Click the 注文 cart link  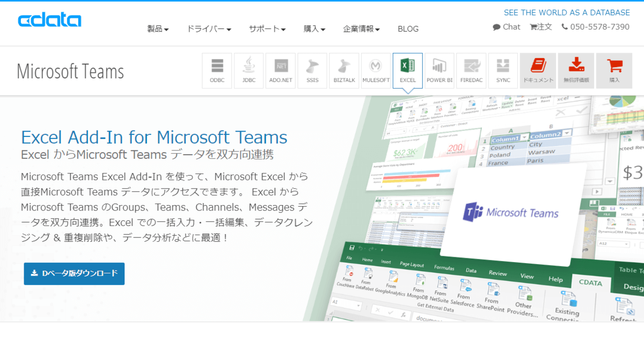pos(540,27)
